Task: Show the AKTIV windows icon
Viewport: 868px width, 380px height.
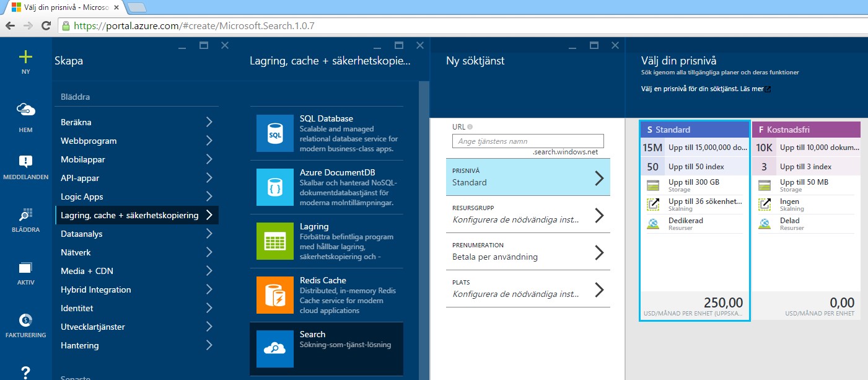Action: (25, 268)
